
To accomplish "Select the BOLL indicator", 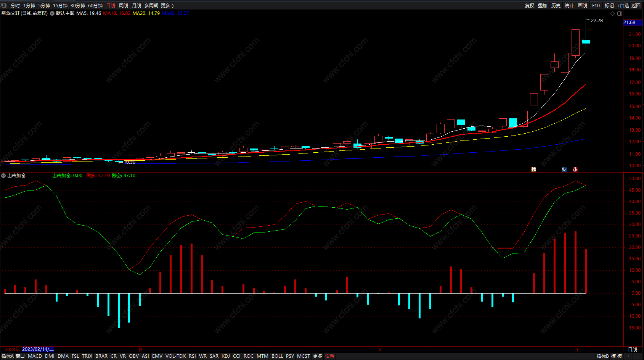I will (277, 356).
